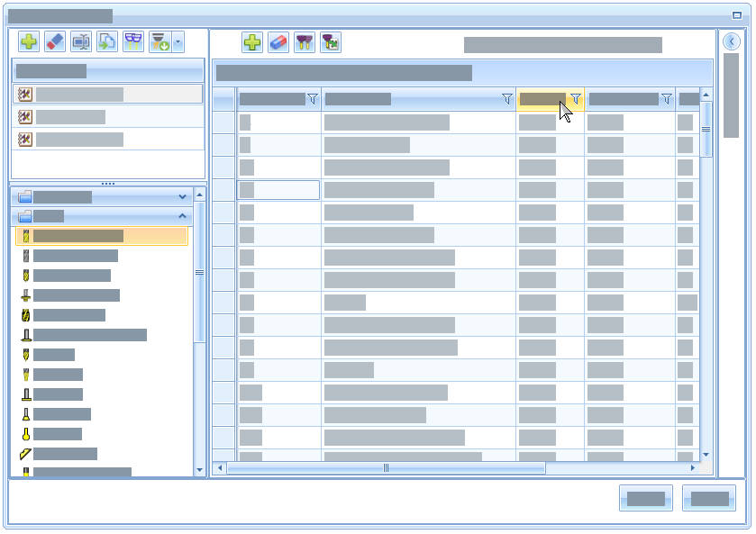Click funnel with spreadsheet icon above table
Viewport: 756px width, 534px height.
click(331, 42)
